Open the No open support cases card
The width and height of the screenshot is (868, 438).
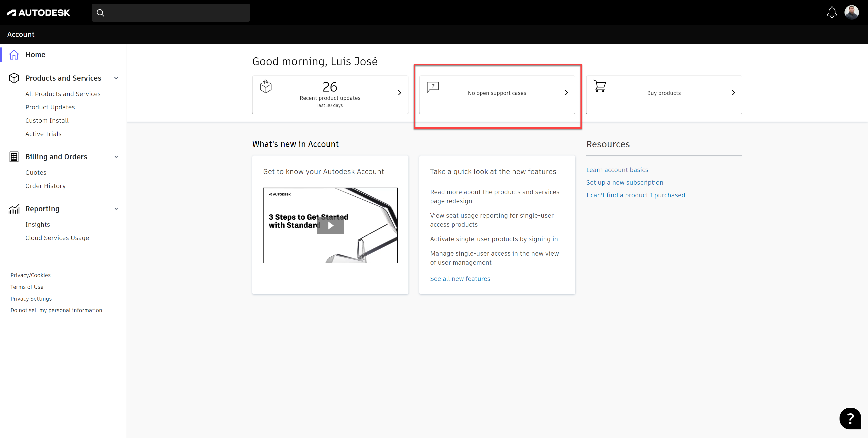tap(497, 93)
